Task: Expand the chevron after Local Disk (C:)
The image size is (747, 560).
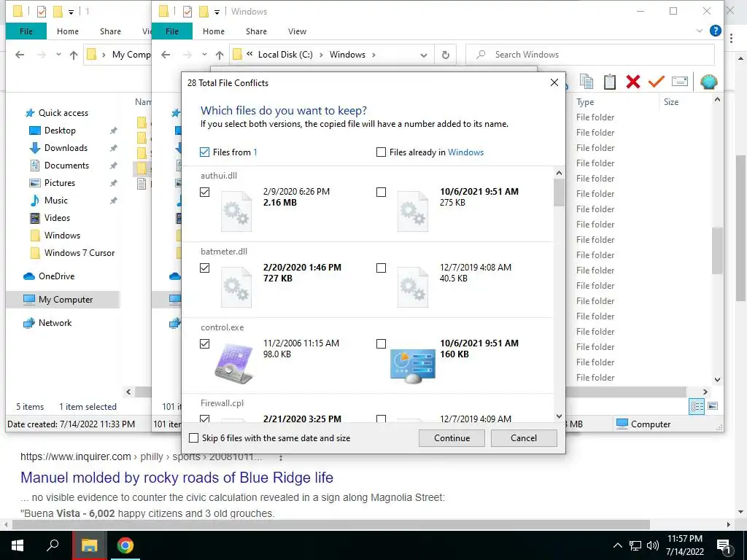Action: (x=321, y=55)
